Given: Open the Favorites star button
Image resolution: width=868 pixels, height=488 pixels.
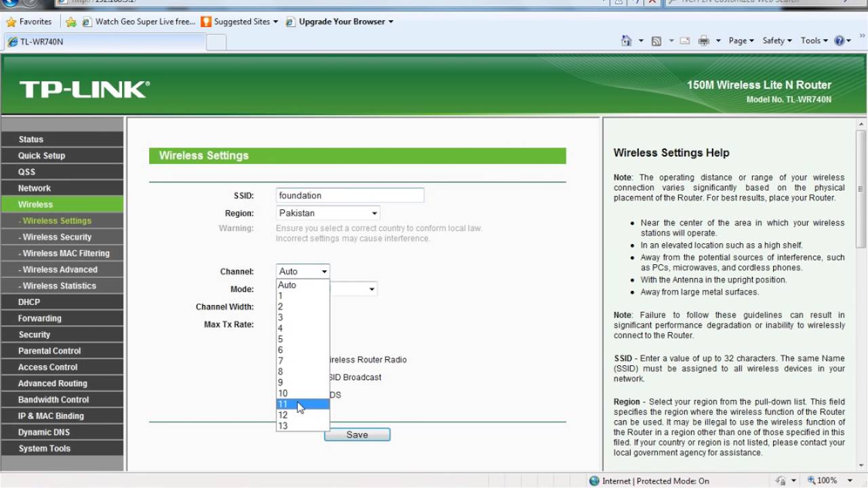Looking at the screenshot, I should pyautogui.click(x=28, y=22).
